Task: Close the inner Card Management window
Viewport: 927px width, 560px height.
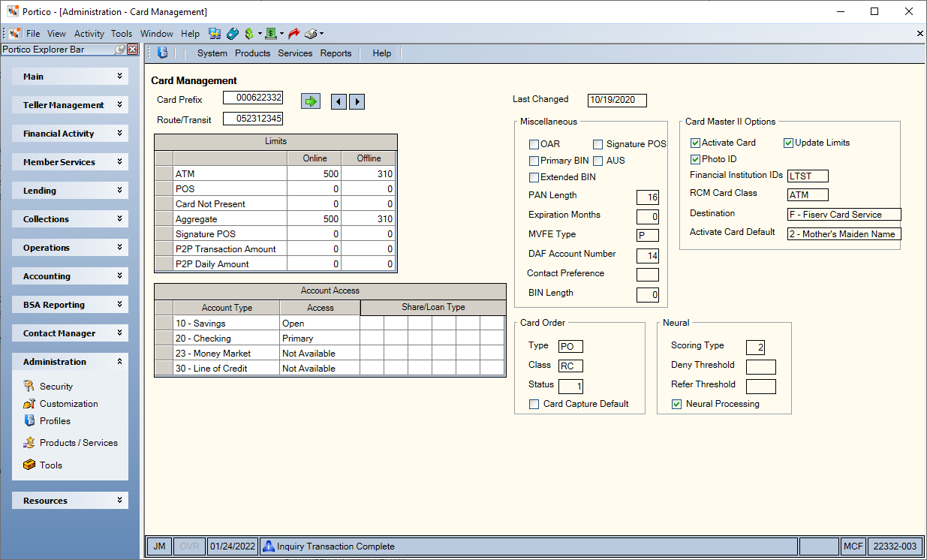Action: (x=920, y=33)
